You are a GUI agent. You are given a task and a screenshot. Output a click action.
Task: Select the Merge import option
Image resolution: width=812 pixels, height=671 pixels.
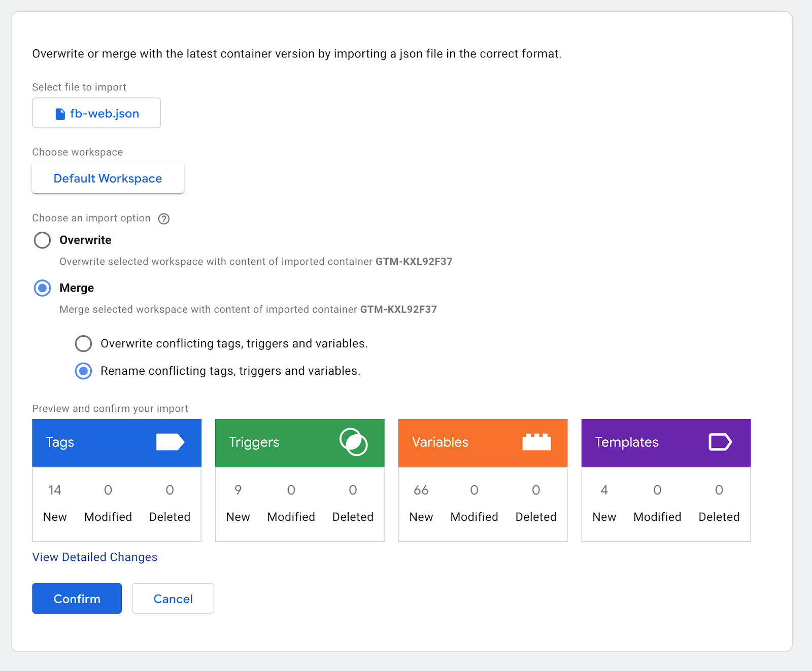coord(42,288)
